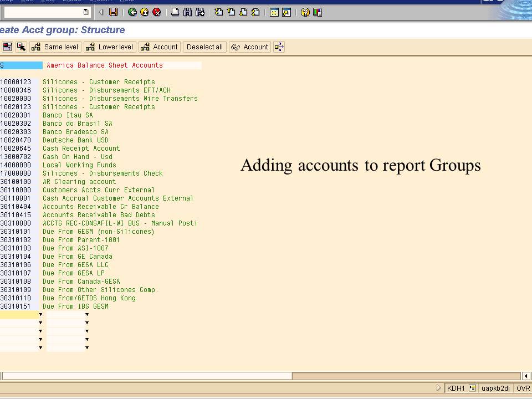
Task: Select Deselect all
Action: (x=204, y=47)
